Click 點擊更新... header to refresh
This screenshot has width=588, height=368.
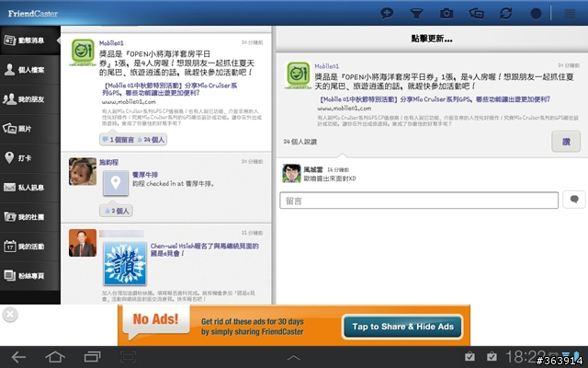point(432,39)
